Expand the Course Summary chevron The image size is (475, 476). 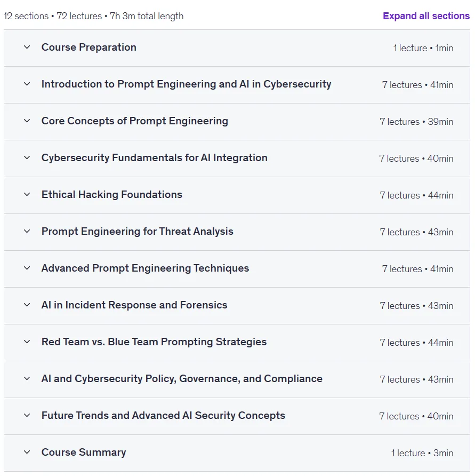click(27, 452)
